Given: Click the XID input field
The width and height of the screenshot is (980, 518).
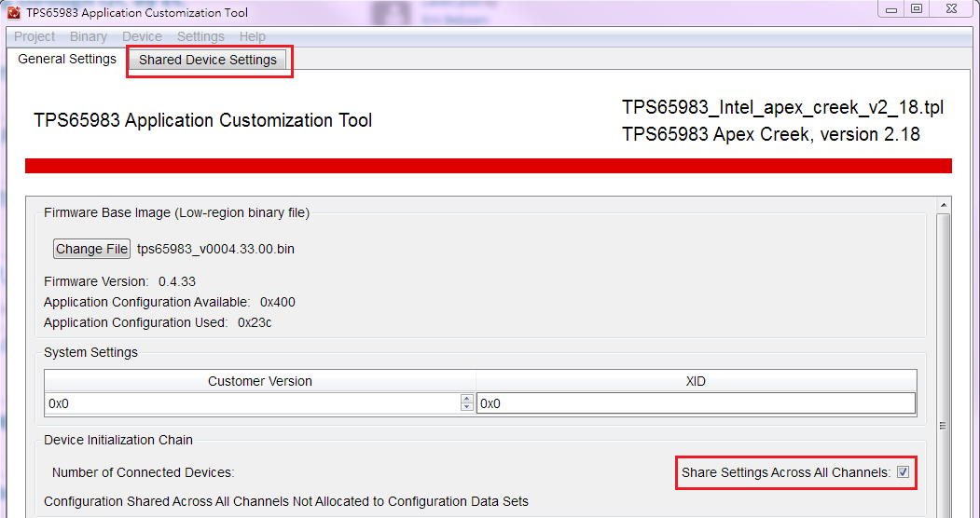Looking at the screenshot, I should coord(697,403).
